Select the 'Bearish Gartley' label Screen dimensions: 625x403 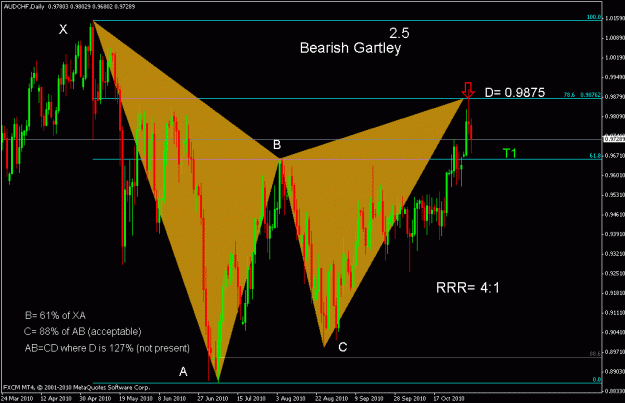point(350,48)
